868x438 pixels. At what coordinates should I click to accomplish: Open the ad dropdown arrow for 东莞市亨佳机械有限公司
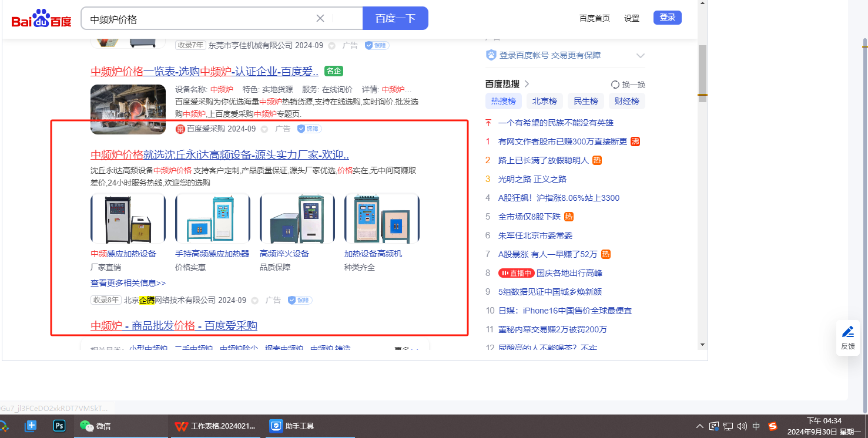[332, 46]
